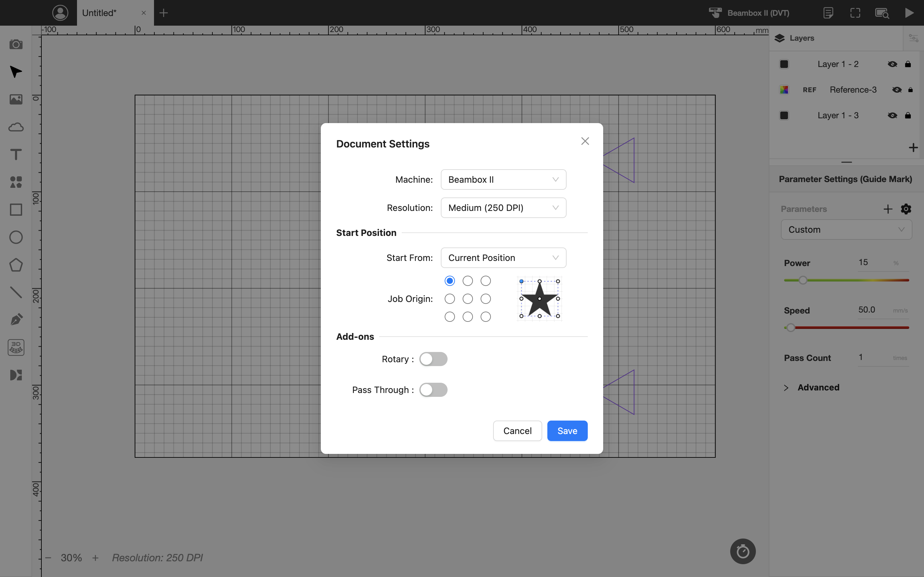The height and width of the screenshot is (577, 924).
Task: Choose the Pen tool icon
Action: pos(16,320)
